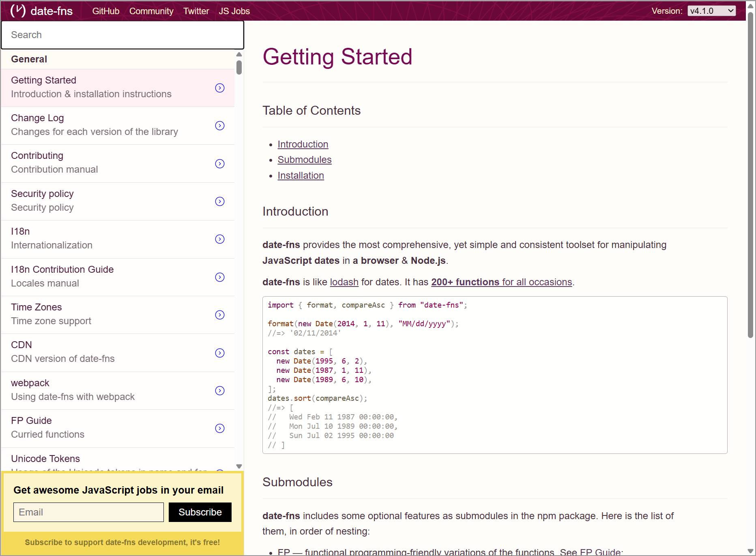Click the Introduction section heading
756x556 pixels.
coord(296,212)
